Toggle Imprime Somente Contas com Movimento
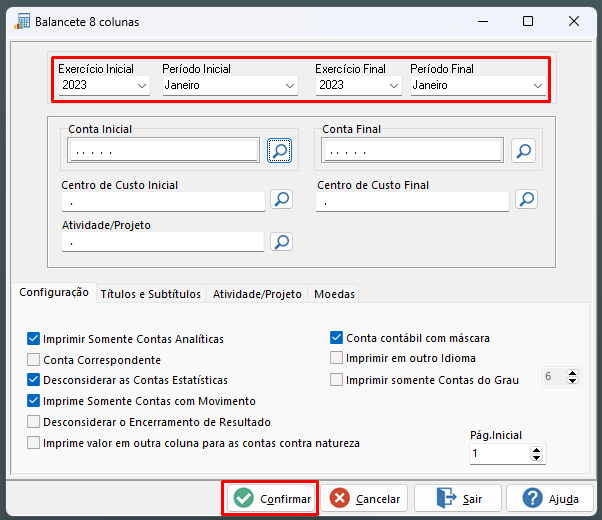This screenshot has width=602, height=520. click(x=33, y=401)
